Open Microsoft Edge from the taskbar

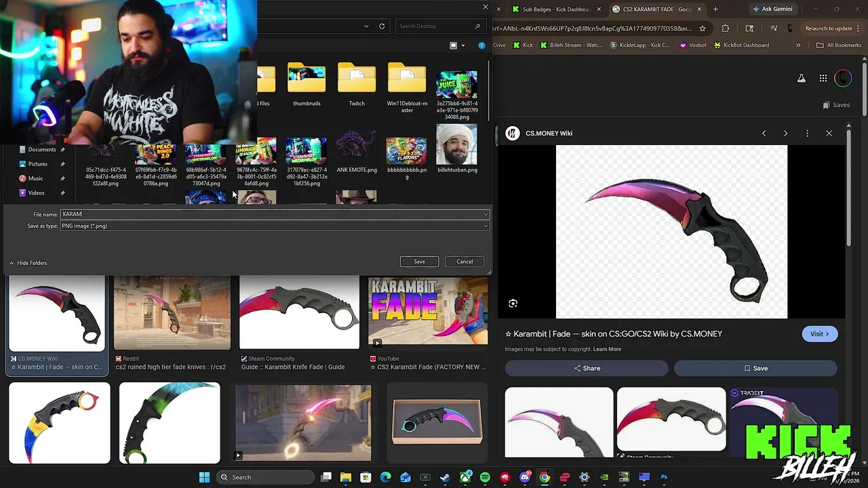pyautogui.click(x=385, y=477)
